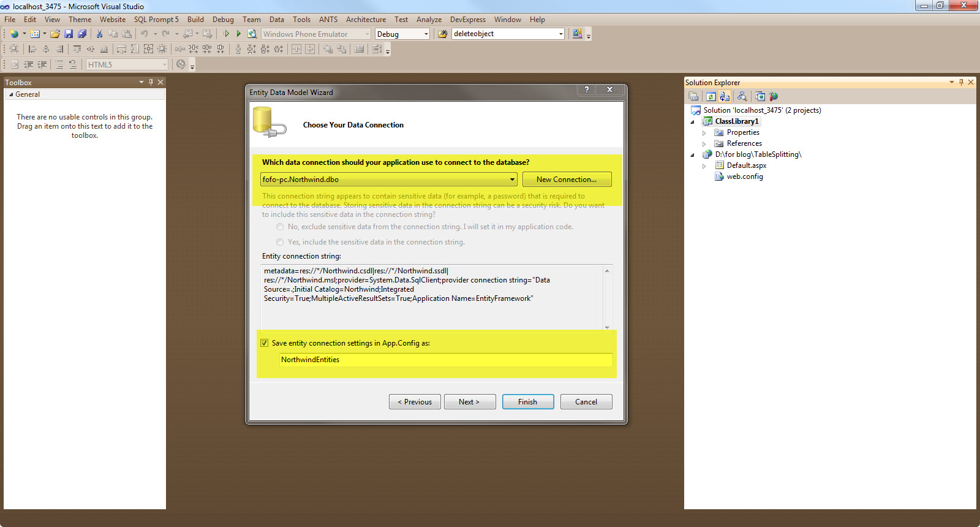Click the Finish button
Image resolution: width=980 pixels, height=527 pixels.
[x=528, y=402]
